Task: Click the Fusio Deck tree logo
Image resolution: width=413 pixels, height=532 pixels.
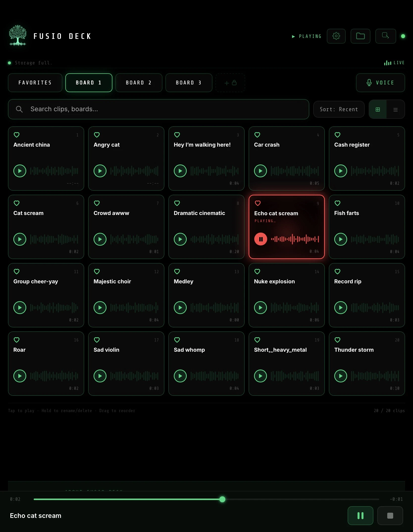Action: point(18,35)
